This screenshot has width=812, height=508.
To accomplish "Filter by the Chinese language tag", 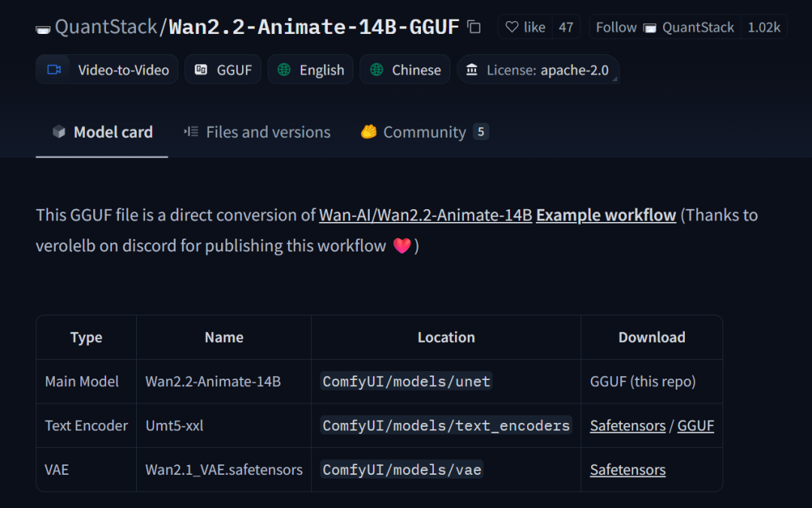I will [405, 69].
